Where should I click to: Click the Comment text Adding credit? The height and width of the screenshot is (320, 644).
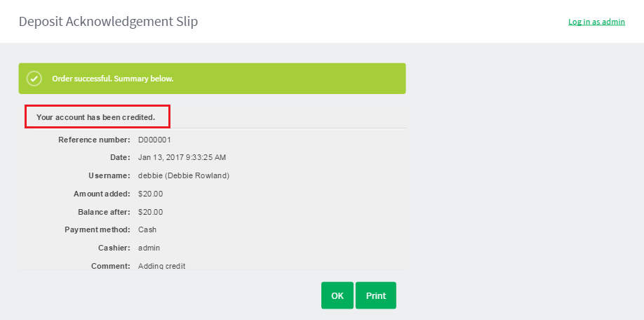tap(162, 266)
